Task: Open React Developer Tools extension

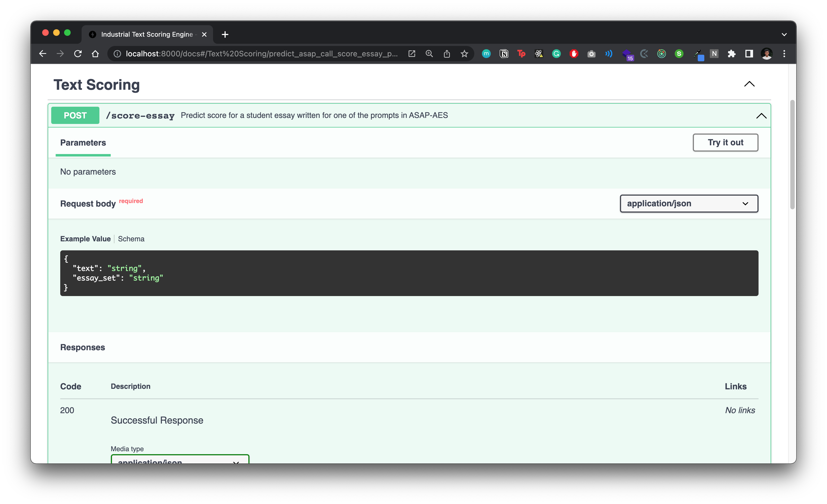Action: (539, 54)
